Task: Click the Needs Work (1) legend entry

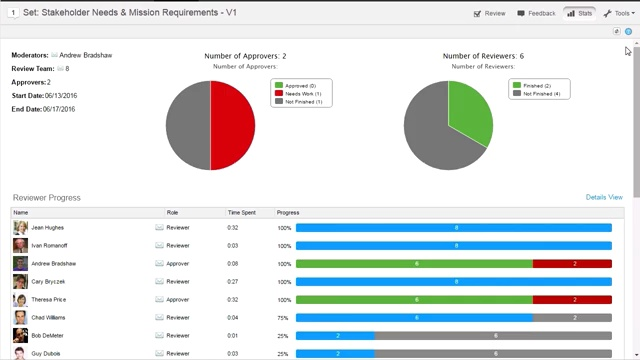Action: click(298, 93)
